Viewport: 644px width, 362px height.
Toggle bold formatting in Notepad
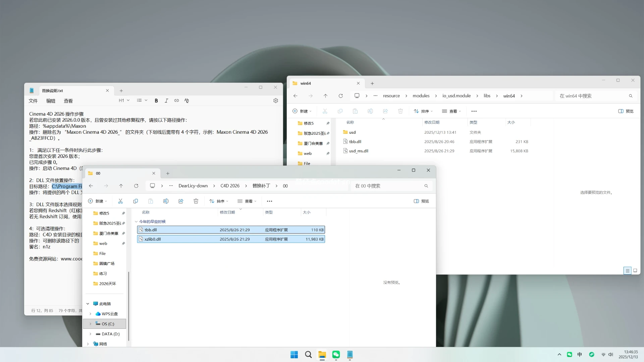[156, 100]
